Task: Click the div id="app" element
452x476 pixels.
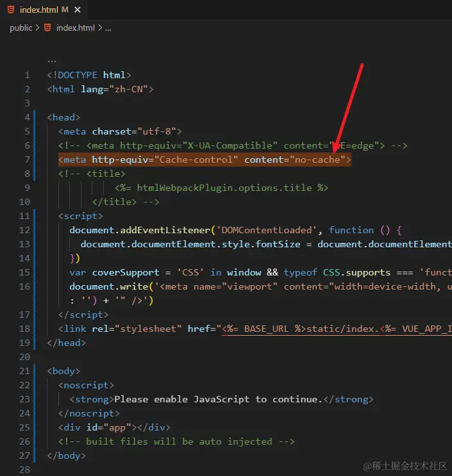Action: pyautogui.click(x=114, y=428)
